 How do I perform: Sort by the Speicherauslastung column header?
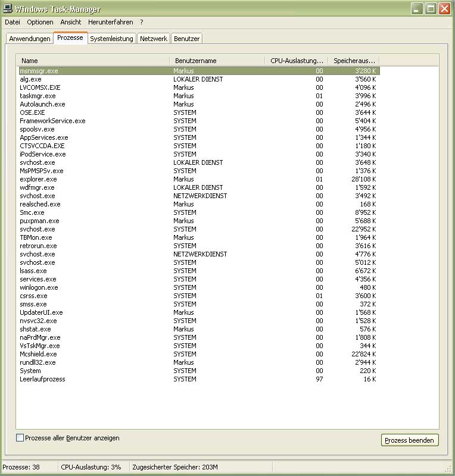tap(354, 61)
